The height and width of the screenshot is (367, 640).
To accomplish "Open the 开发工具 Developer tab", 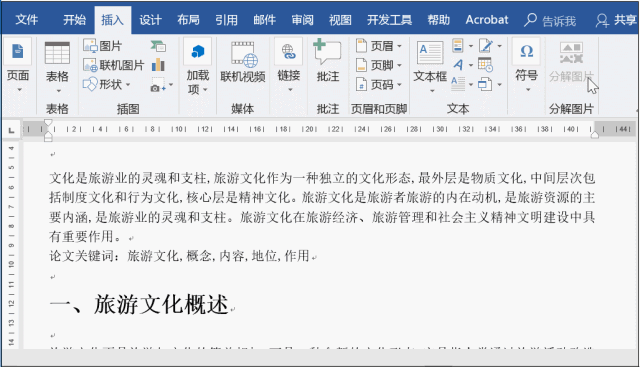I will (389, 20).
